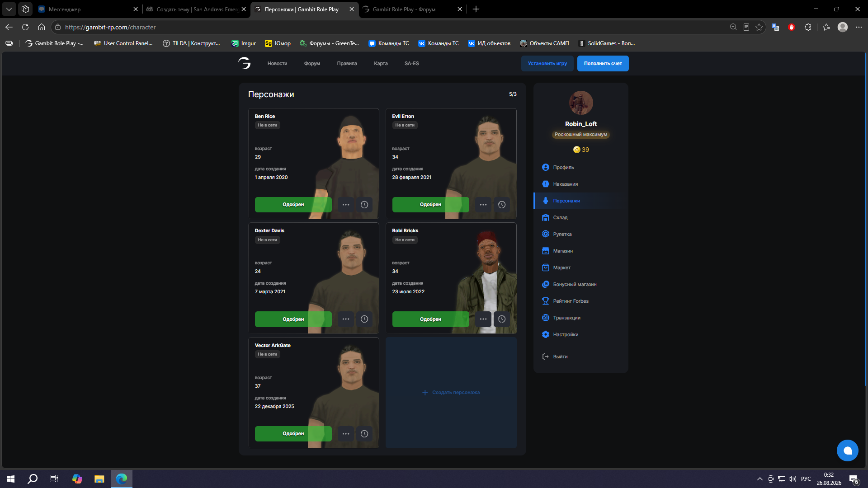Click the Robin_Loft profile avatar
Viewport: 868px width, 488px height.
click(581, 103)
